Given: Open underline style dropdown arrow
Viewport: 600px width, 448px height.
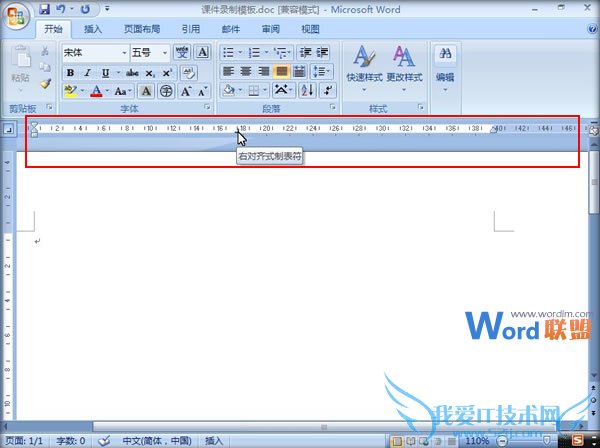Looking at the screenshot, I should pos(118,72).
